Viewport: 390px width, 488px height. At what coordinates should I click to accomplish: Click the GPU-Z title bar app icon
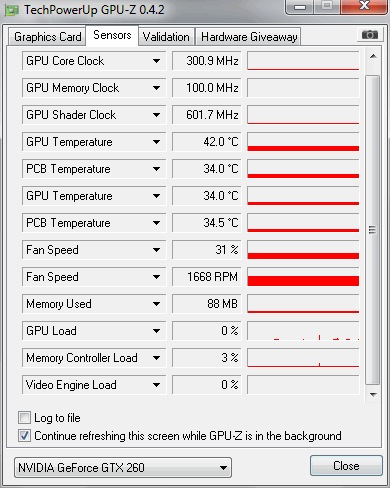point(12,10)
